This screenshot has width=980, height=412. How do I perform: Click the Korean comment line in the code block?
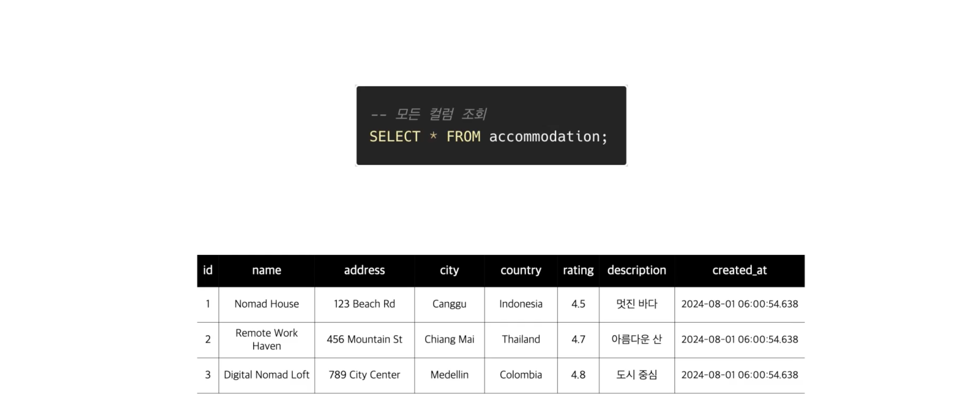click(x=429, y=114)
